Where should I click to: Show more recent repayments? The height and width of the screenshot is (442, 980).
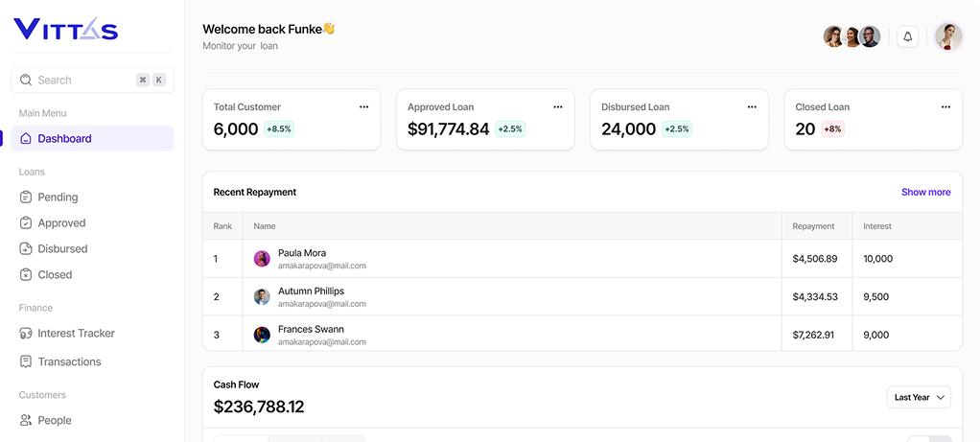[925, 192]
